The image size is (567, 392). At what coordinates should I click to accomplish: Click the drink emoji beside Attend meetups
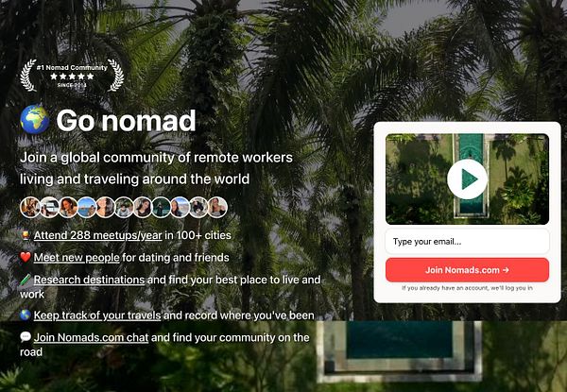tap(26, 235)
